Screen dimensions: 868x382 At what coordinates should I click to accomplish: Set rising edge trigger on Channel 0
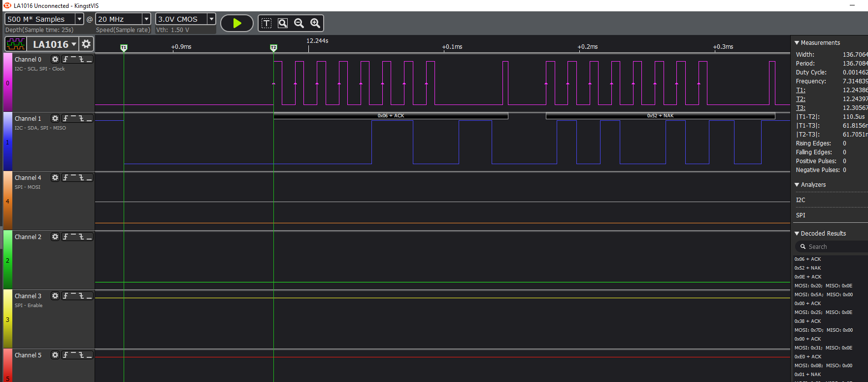coord(66,59)
